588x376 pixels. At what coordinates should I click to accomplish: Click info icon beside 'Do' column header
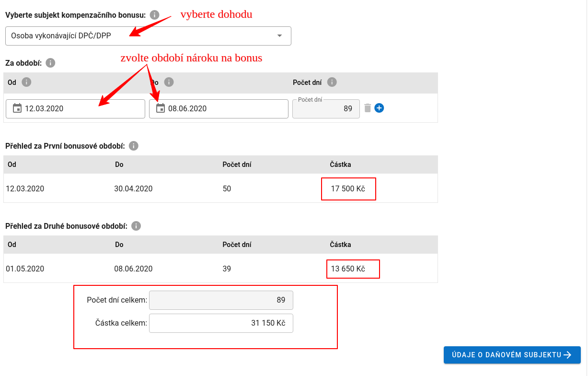[169, 82]
